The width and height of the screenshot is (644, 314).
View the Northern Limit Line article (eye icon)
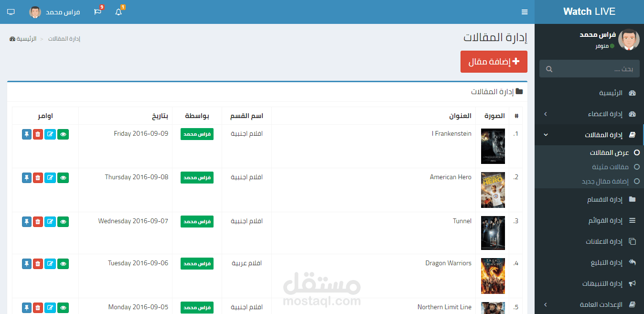(63, 308)
